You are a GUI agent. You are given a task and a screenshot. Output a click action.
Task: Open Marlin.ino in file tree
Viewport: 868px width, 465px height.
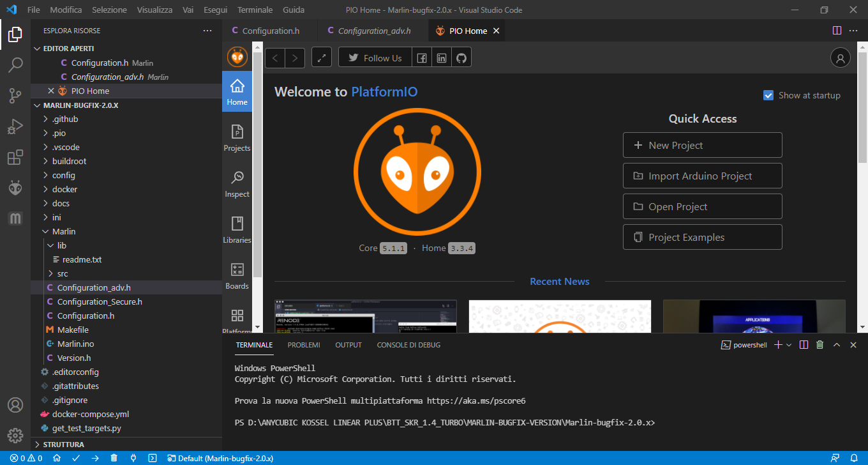tap(126, 344)
